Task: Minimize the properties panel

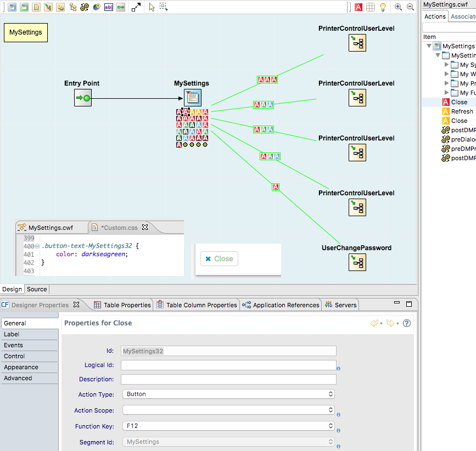Action: pos(397,302)
